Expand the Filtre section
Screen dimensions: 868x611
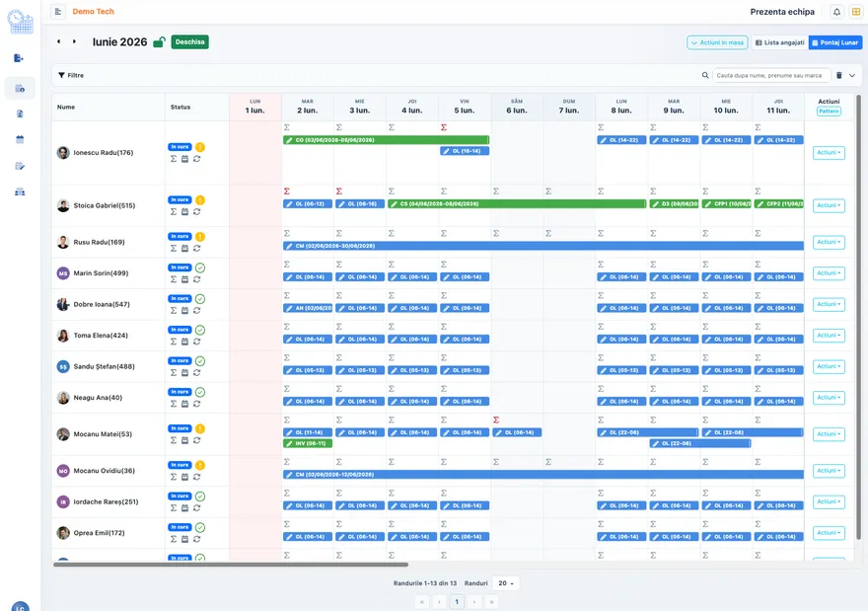click(71, 75)
